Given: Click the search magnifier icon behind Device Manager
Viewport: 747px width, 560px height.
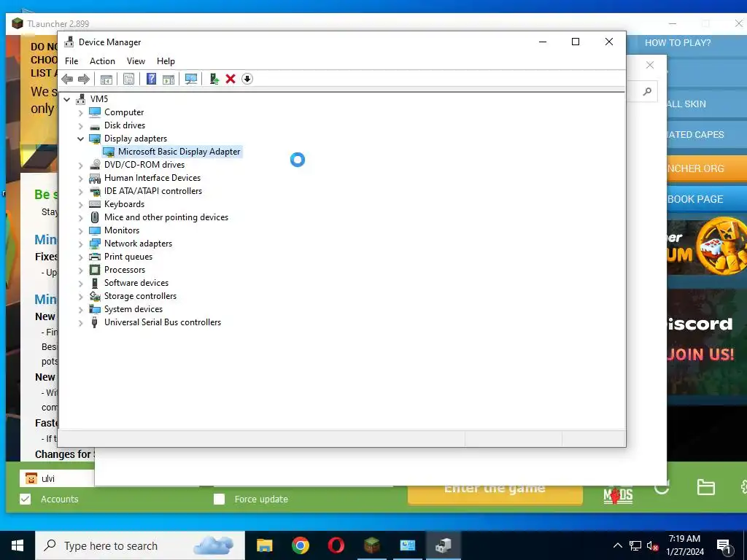Looking at the screenshot, I should [647, 91].
